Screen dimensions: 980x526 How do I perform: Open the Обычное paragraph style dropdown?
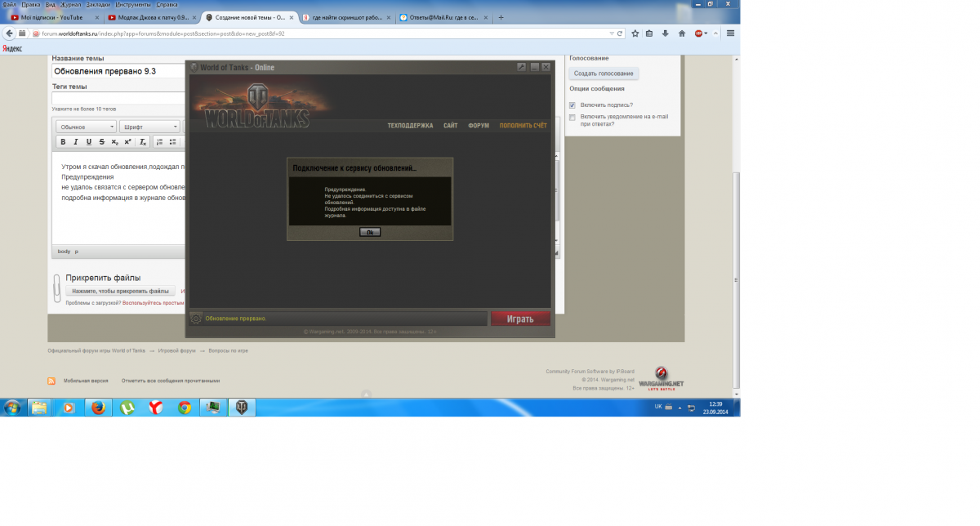[87, 127]
